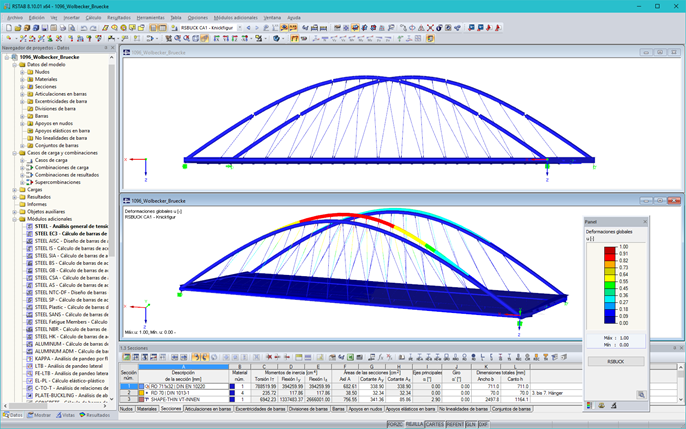Image resolution: width=686 pixels, height=429 pixels.
Task: Switch navigator to the Mostrar tab
Action: pyautogui.click(x=39, y=415)
